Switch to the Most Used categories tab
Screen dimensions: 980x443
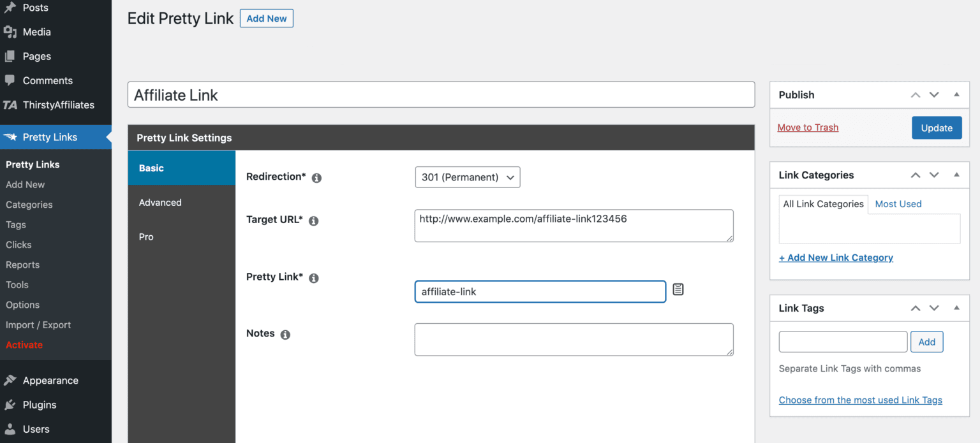click(x=898, y=204)
